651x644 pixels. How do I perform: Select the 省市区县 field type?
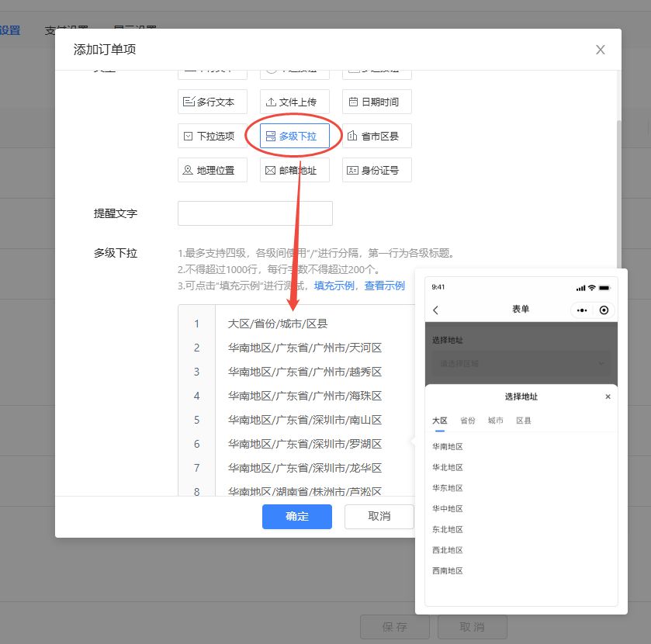(376, 136)
